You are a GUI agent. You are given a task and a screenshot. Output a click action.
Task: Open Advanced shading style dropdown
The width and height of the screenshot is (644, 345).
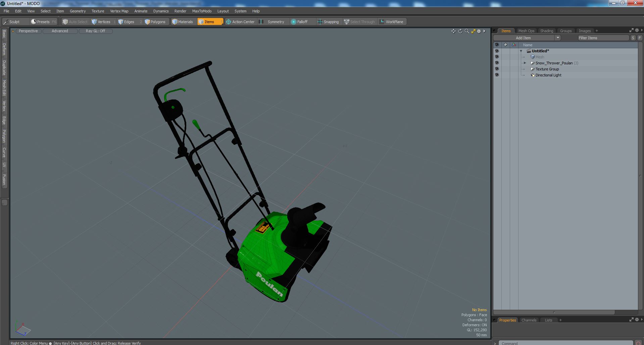tap(60, 31)
